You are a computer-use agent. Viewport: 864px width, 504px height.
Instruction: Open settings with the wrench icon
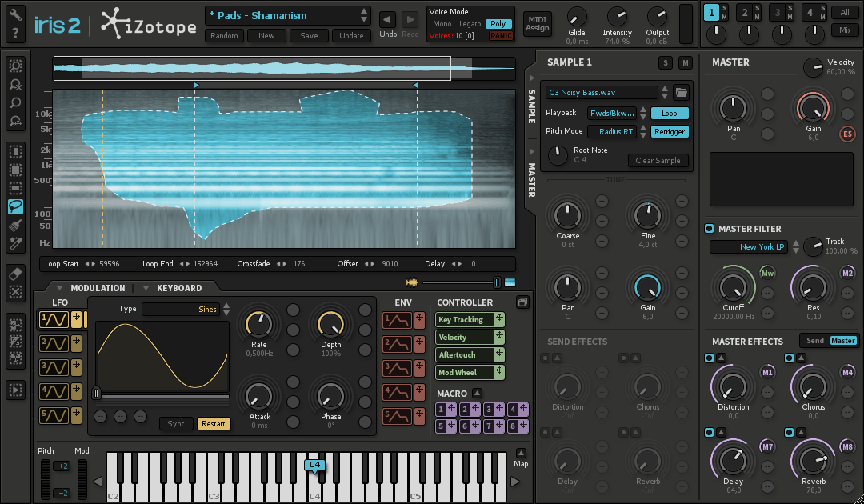click(15, 14)
